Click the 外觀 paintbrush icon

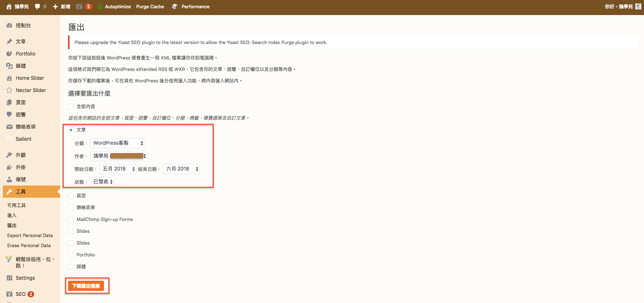(9, 155)
